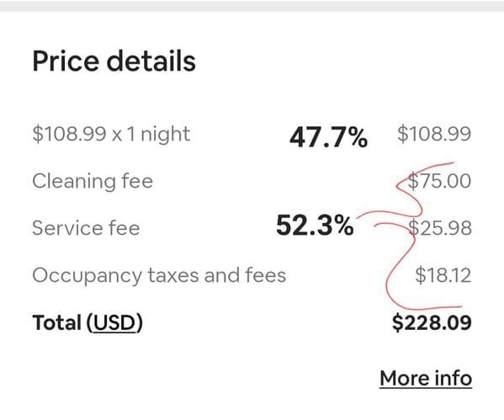Select Occupancy taxes and fees label
The width and height of the screenshot is (504, 420).
[x=159, y=276]
